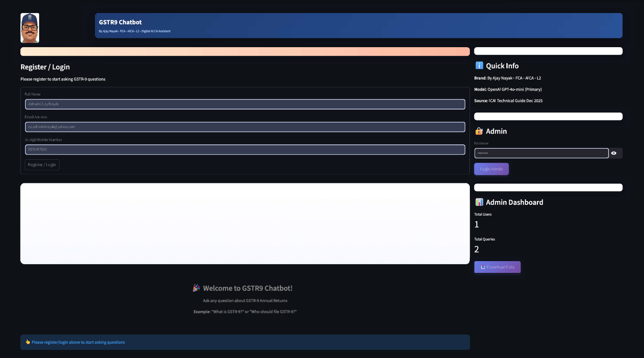Viewport: 644px width, 358px height.
Task: Click the party popper icon near Welcome
Action: pyautogui.click(x=197, y=288)
